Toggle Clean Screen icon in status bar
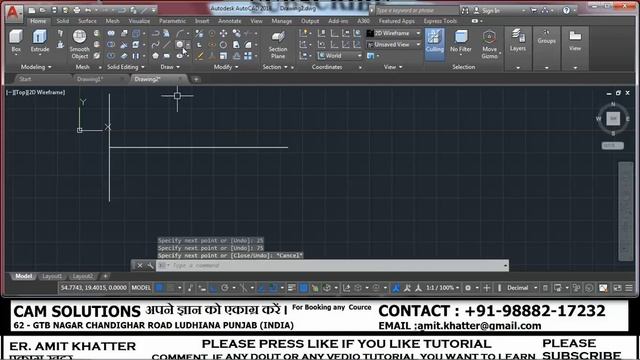Image resolution: width=640 pixels, height=360 pixels. click(617, 288)
